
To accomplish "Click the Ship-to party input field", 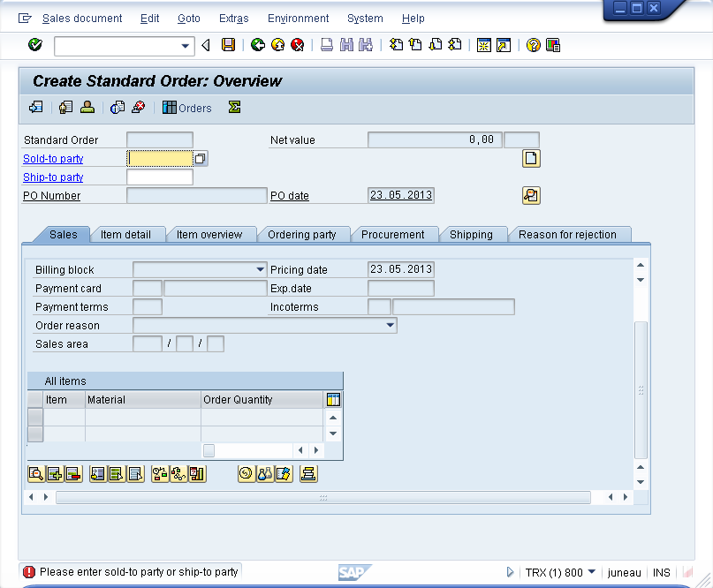I will tap(160, 177).
